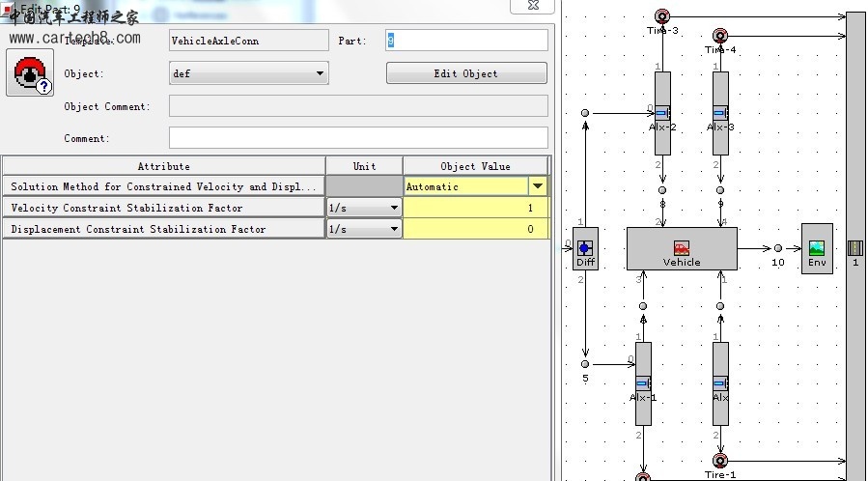Click the Template name field VehicleAxleConn

pyautogui.click(x=249, y=41)
